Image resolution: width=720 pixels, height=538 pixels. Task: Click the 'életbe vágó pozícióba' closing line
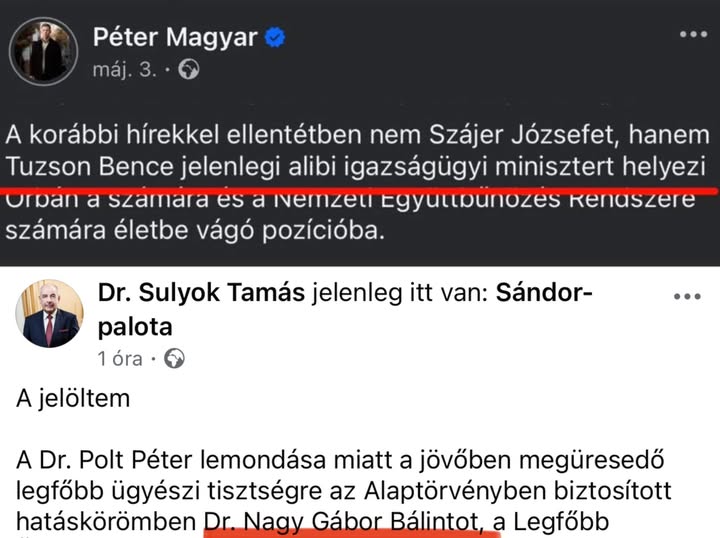(x=205, y=232)
